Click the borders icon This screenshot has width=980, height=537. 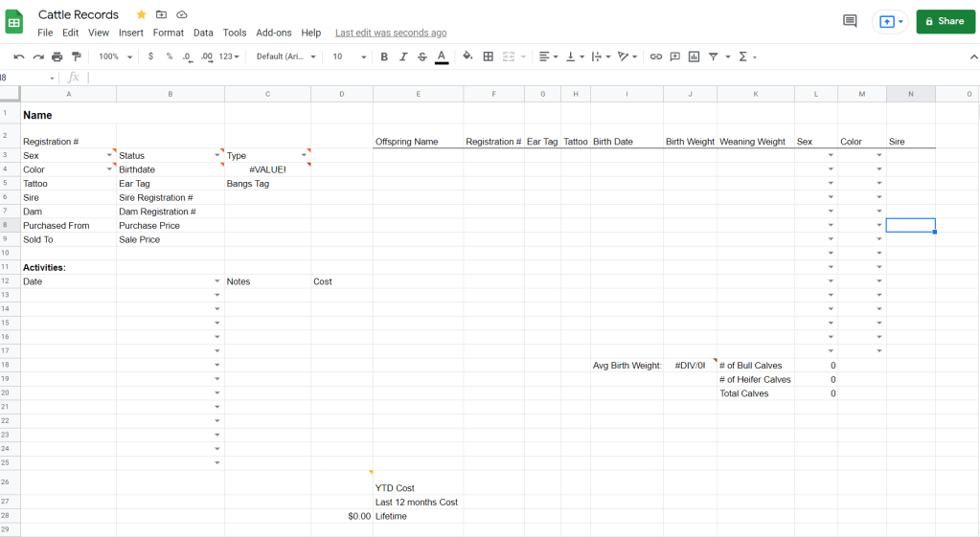[489, 56]
